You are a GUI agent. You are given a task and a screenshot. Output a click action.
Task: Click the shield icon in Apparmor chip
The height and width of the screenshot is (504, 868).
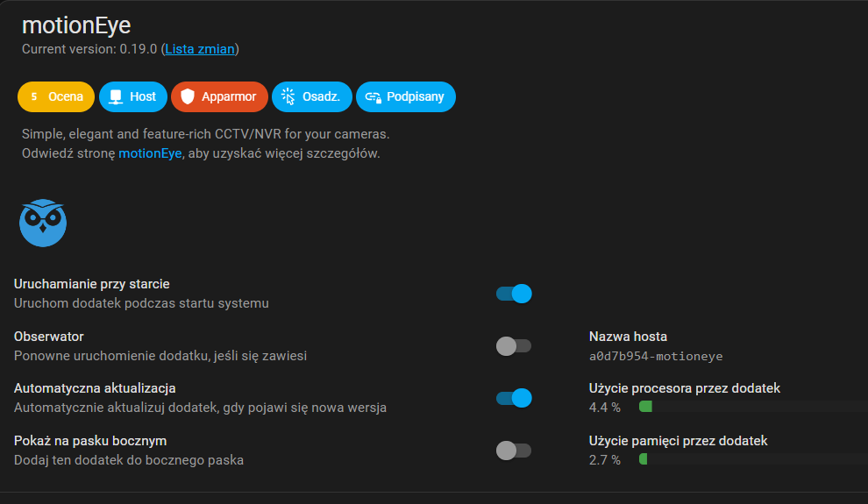(x=188, y=96)
